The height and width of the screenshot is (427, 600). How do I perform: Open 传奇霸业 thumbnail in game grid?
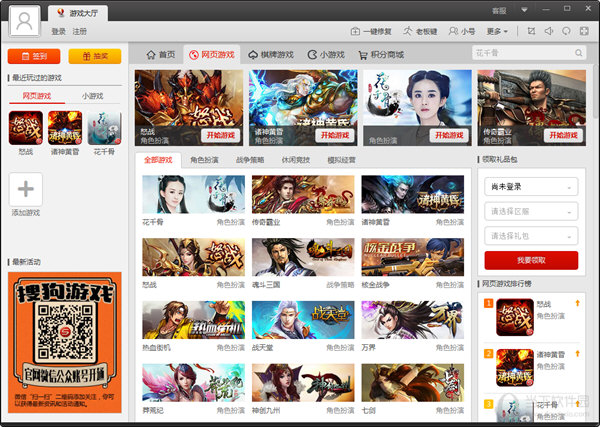point(303,194)
